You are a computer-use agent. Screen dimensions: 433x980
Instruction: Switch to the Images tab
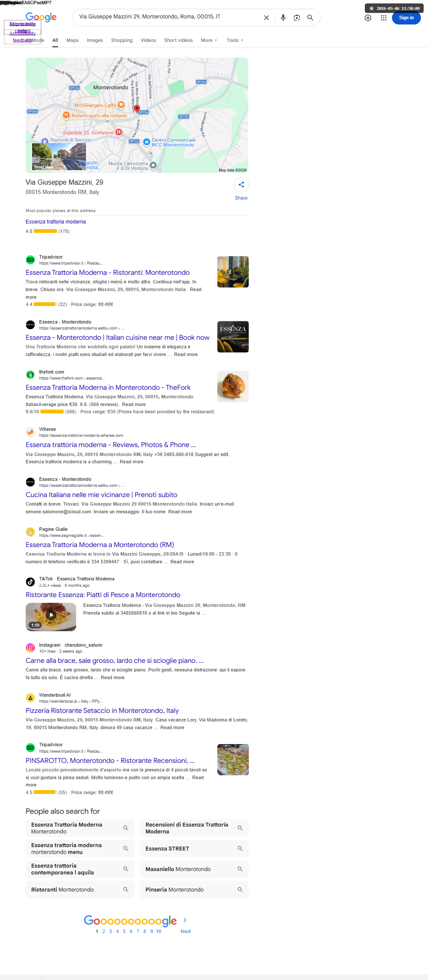pos(95,40)
